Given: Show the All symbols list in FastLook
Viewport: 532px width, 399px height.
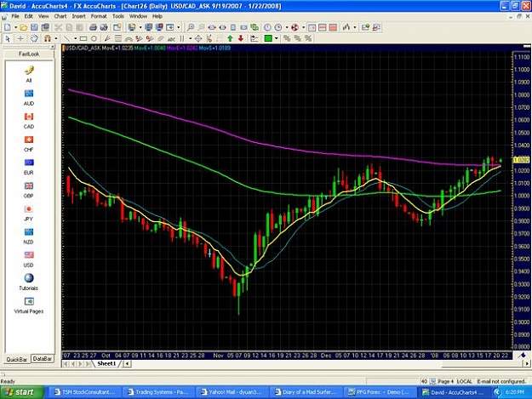Looking at the screenshot, I should tap(29, 74).
